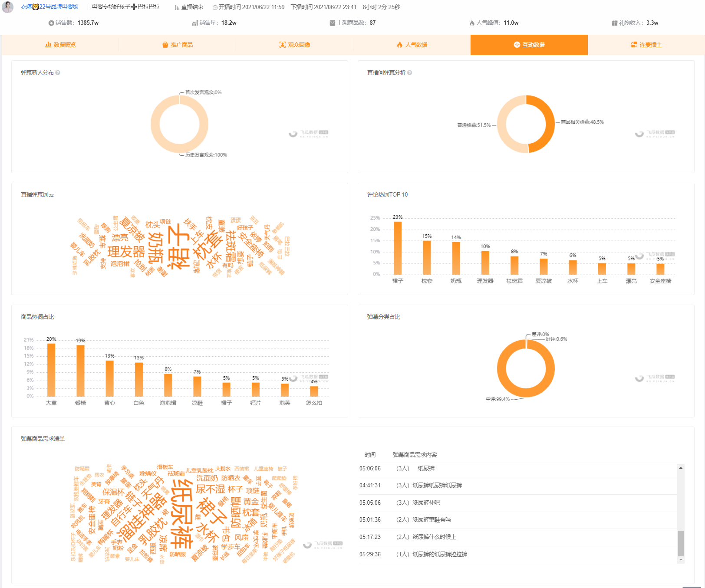Open the 衣婷22号品牌母婴场 streamer link
This screenshot has height=588, width=705.
click(x=49, y=7)
